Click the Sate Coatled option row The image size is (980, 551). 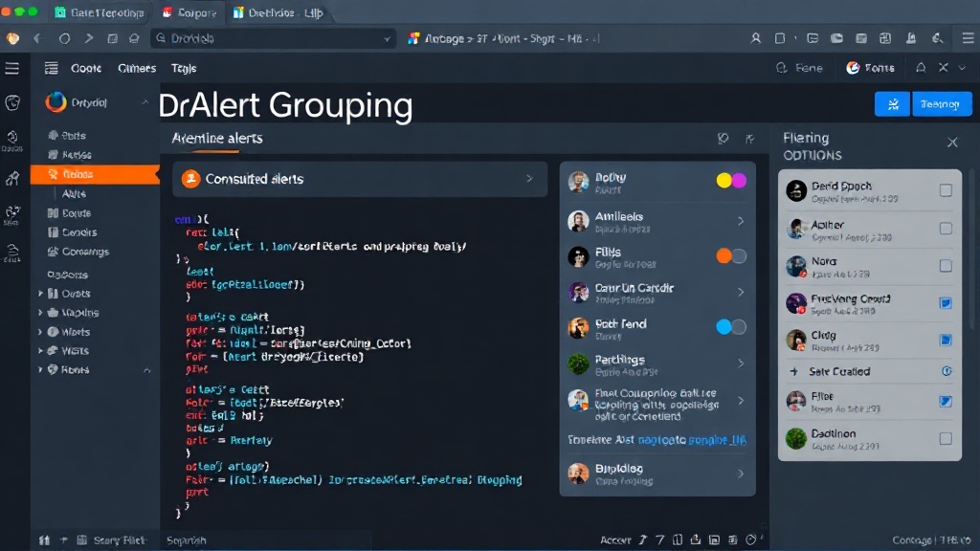point(869,371)
